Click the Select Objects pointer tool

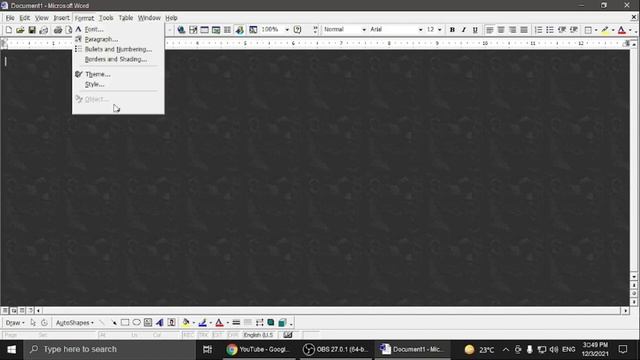pos(33,322)
